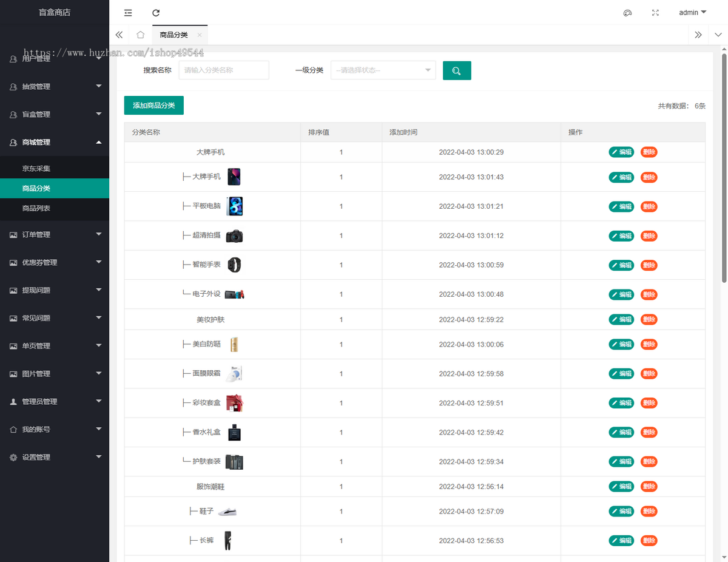Edit the top-level 大牌手机 category
The width and height of the screenshot is (728, 562).
pyautogui.click(x=621, y=152)
